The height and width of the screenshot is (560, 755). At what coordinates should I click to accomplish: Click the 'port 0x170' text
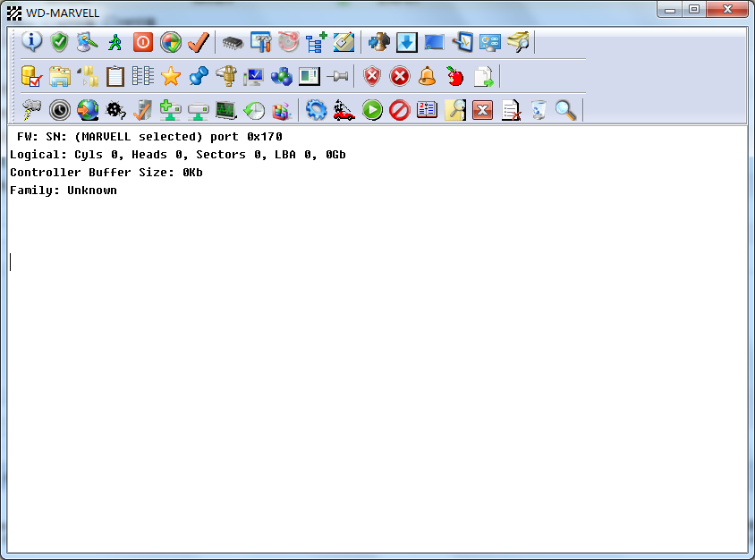(x=246, y=137)
